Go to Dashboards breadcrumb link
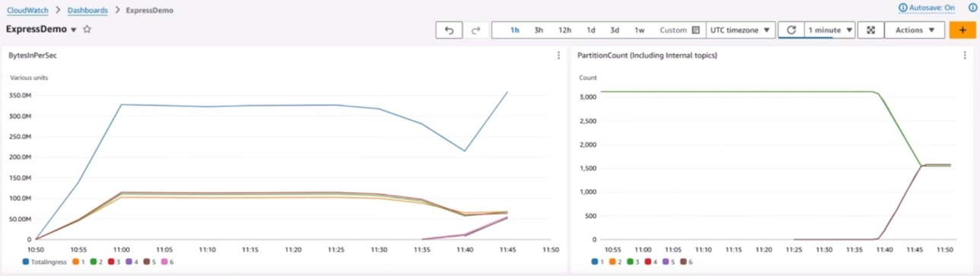This screenshot has width=980, height=276. (87, 11)
